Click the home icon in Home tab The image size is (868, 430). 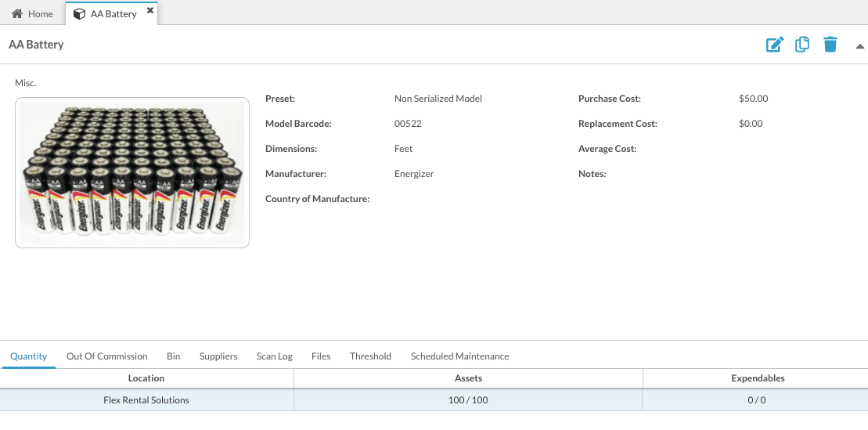[x=17, y=13]
